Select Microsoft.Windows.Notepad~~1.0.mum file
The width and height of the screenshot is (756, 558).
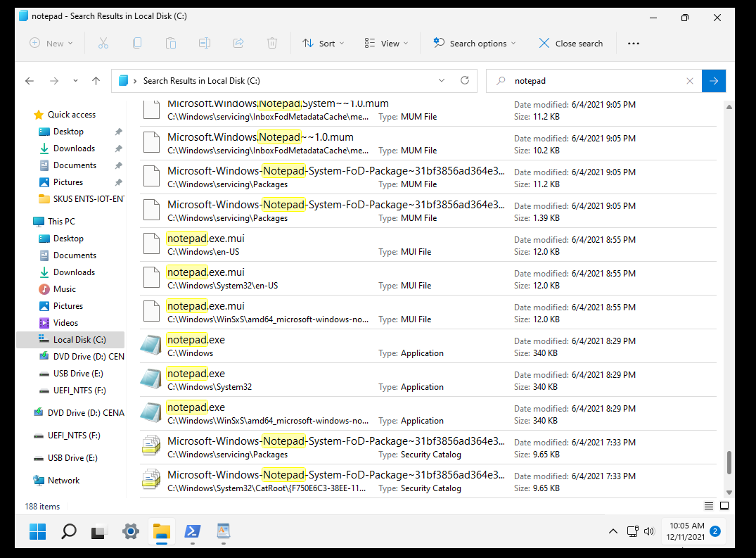click(428, 144)
